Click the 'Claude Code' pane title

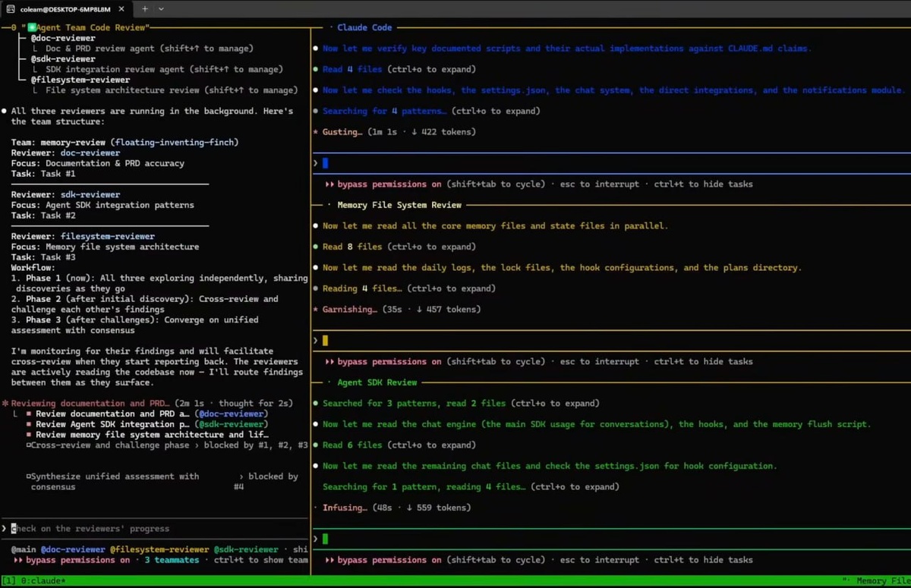coord(364,27)
